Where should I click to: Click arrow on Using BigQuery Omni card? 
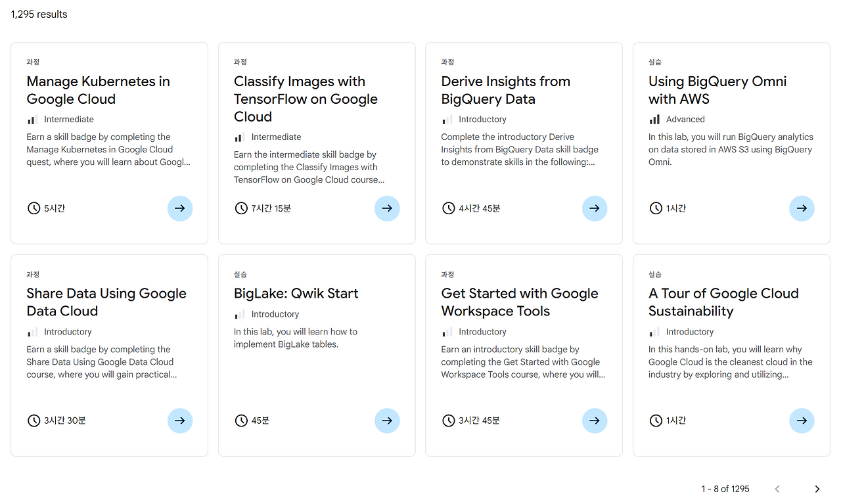coord(802,208)
